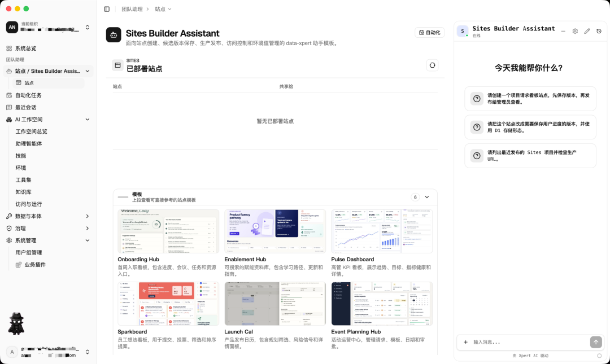The image size is (610, 364).
Task: Click the 业务插件 plugin icon
Action: (18, 265)
